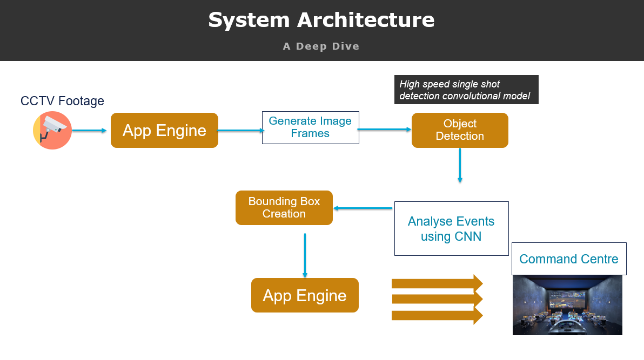The width and height of the screenshot is (644, 360).
Task: Select the CCTV Footage text label
Action: click(x=62, y=101)
